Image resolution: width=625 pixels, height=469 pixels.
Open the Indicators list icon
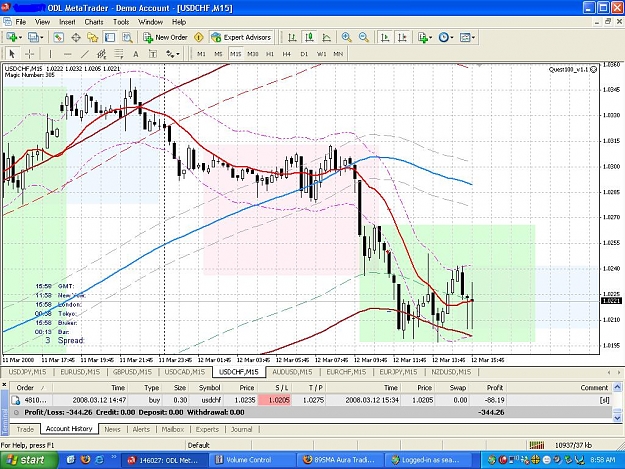click(423, 37)
